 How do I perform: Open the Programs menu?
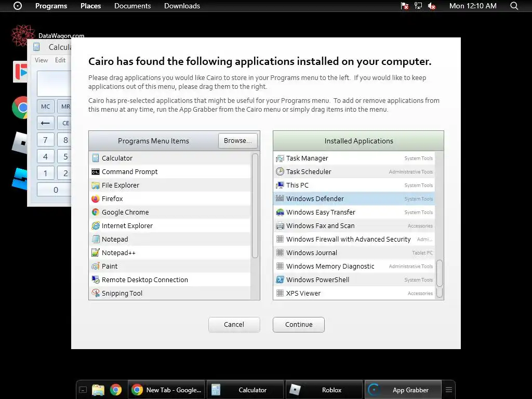[51, 6]
